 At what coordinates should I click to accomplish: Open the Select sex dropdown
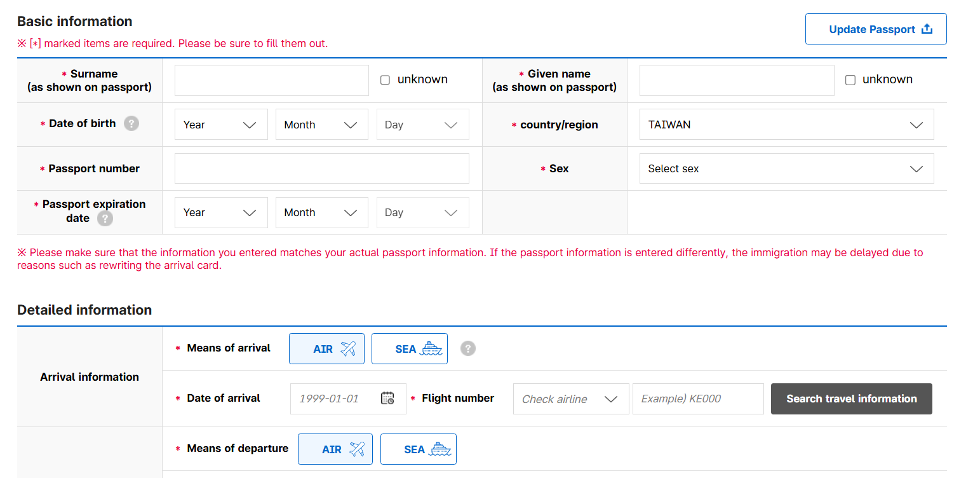(x=786, y=168)
